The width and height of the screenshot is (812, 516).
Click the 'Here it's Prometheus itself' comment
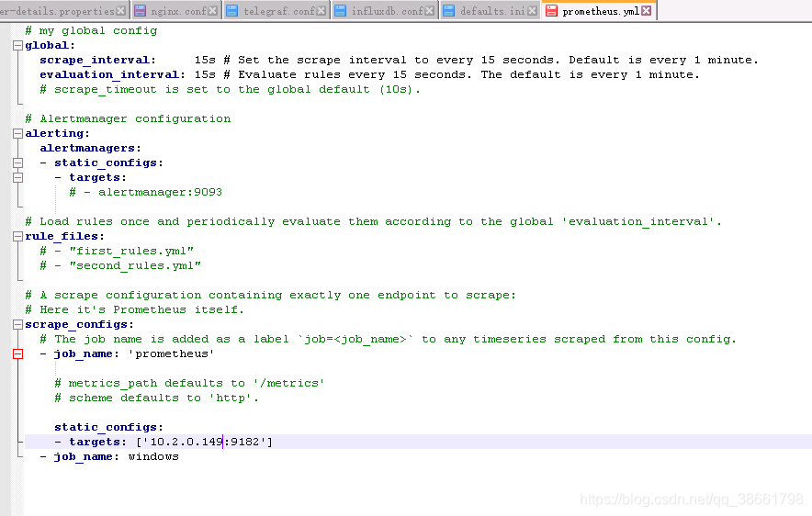pos(135,310)
